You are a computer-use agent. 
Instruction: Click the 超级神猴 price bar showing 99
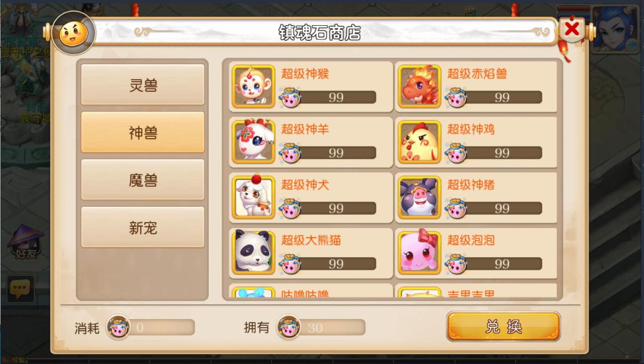[329, 97]
